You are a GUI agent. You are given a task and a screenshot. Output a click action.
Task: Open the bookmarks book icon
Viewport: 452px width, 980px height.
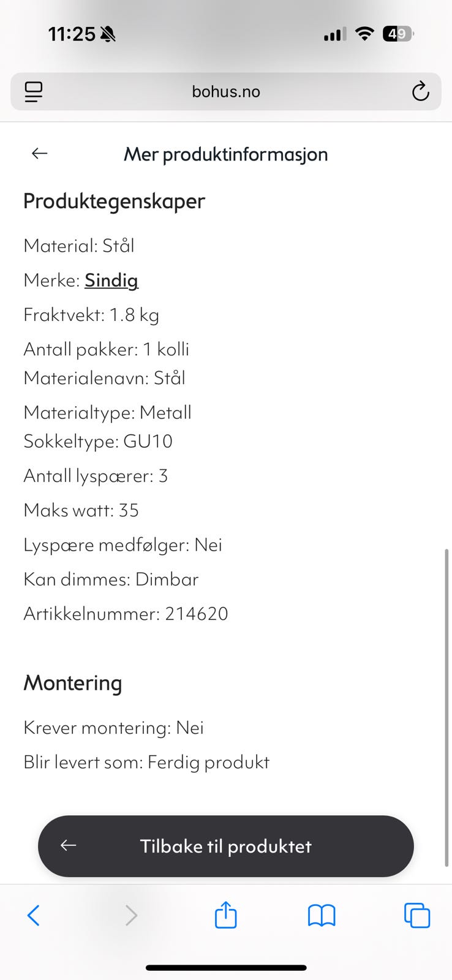pyautogui.click(x=322, y=916)
